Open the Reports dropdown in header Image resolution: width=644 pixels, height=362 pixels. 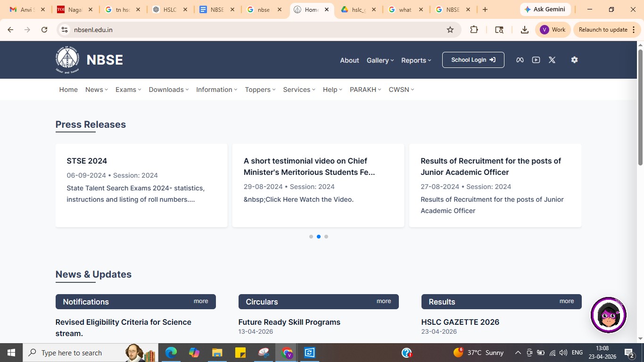(416, 60)
